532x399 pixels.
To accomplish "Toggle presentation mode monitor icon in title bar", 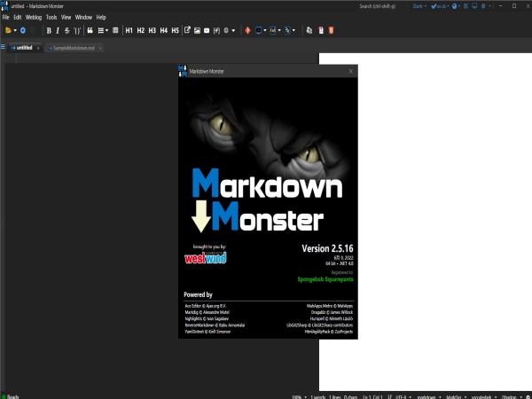I will (x=474, y=6).
